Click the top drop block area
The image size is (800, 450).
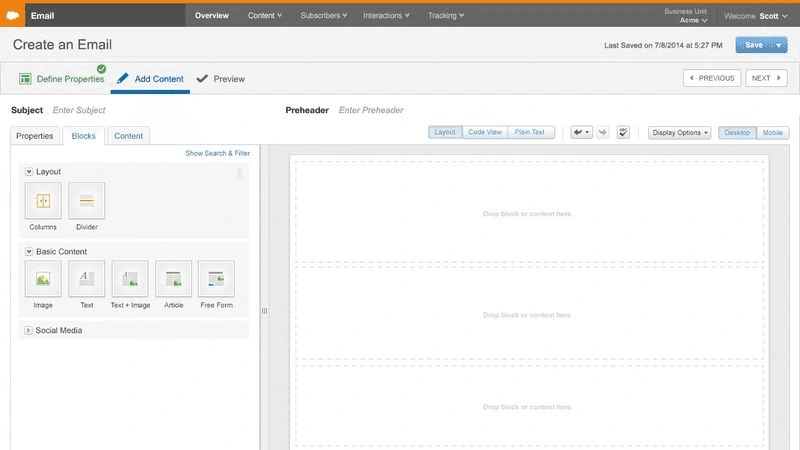[529, 212]
